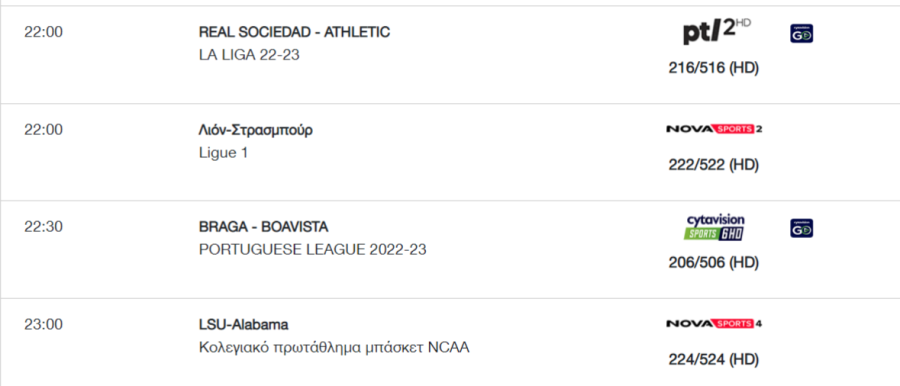Click Cytavision GO icon beside Real Sociedad match
This screenshot has width=900, height=386.
tap(801, 34)
